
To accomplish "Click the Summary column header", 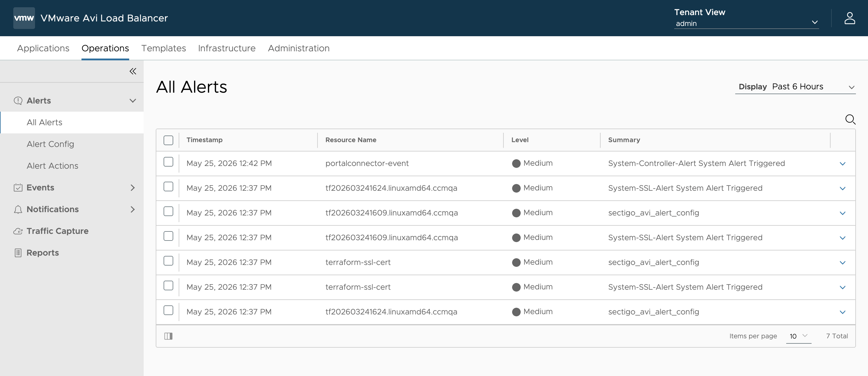I will tap(624, 140).
